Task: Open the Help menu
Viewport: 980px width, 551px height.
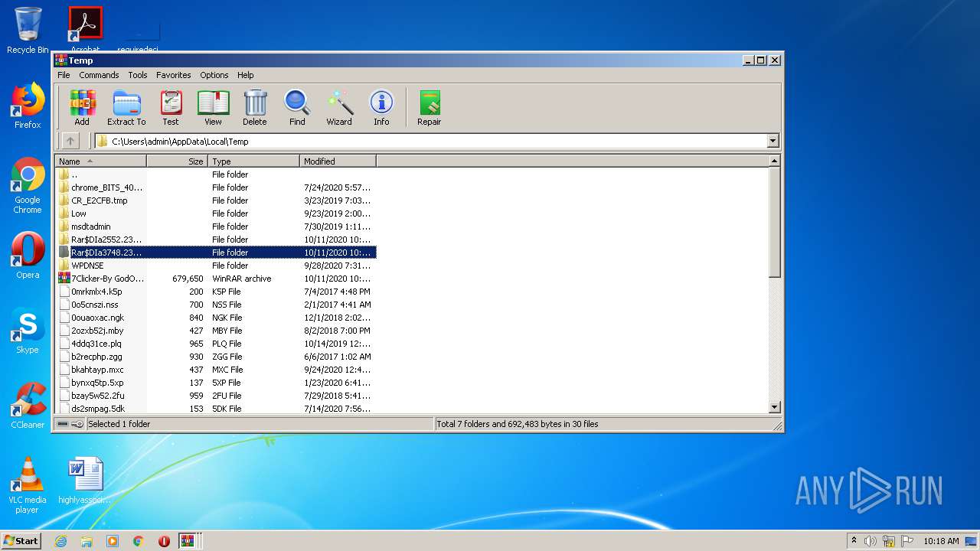Action: (245, 75)
